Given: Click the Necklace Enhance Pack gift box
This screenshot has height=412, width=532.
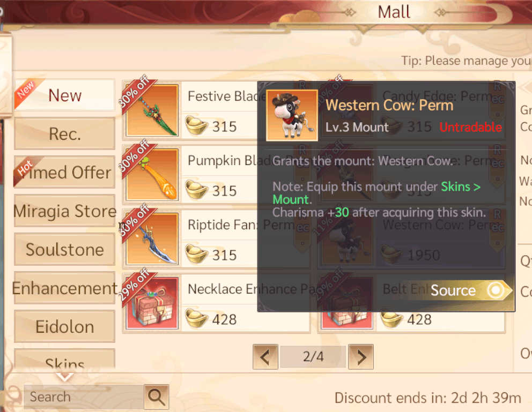Looking at the screenshot, I should (x=152, y=303).
